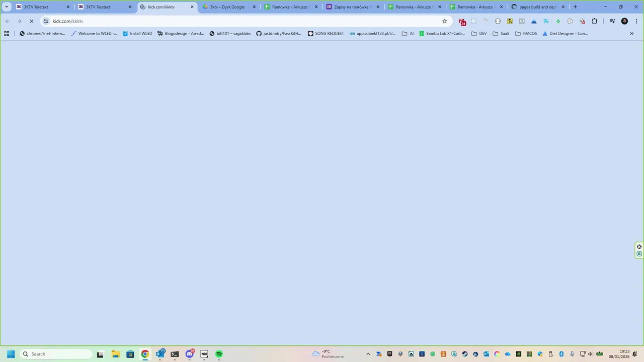Open the Blogodesign - Arred... bookmark

[x=181, y=34]
